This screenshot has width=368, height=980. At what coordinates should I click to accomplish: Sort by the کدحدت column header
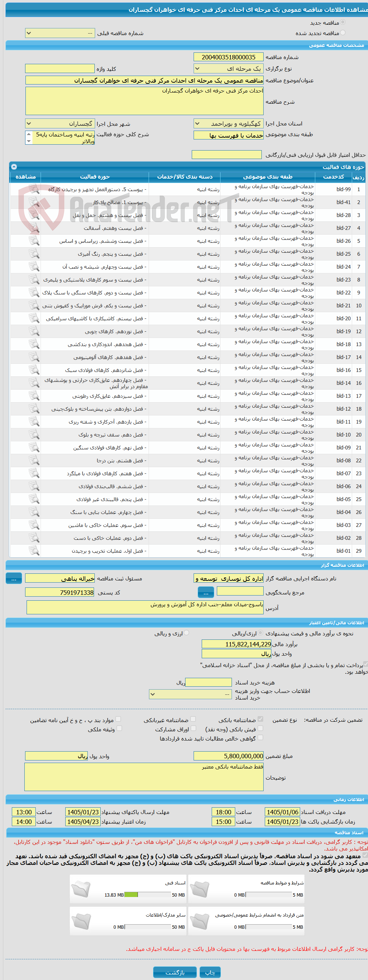(333, 177)
